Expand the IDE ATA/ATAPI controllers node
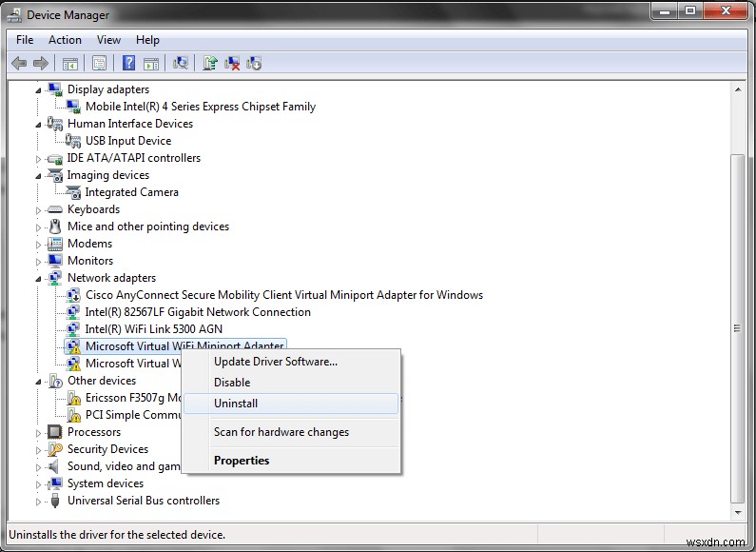The height and width of the screenshot is (552, 756). pyautogui.click(x=38, y=158)
